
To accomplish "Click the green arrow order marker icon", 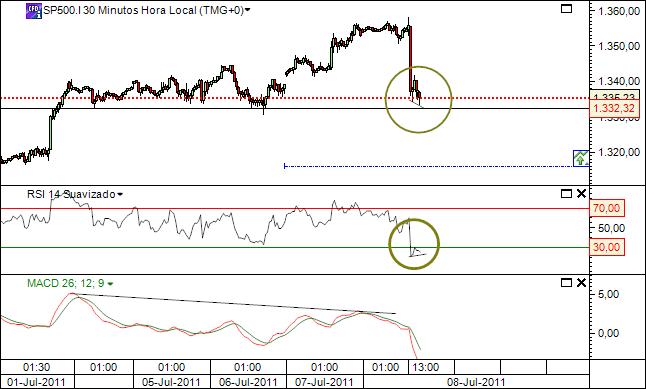I will [581, 158].
